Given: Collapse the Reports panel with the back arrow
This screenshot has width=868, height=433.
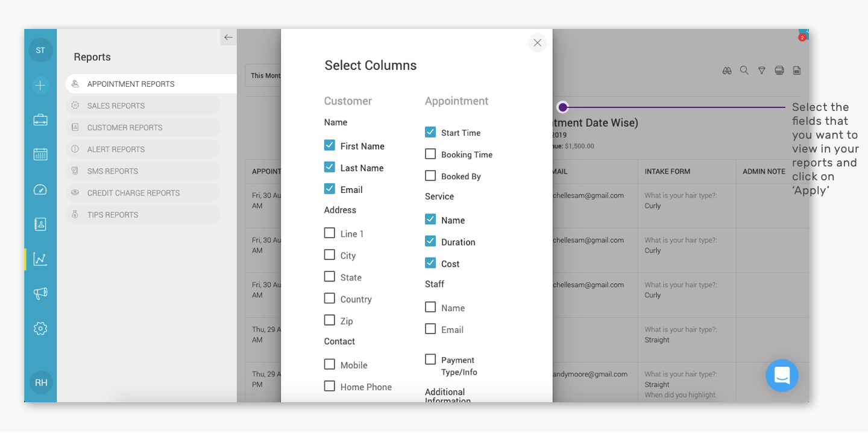Looking at the screenshot, I should pos(228,37).
